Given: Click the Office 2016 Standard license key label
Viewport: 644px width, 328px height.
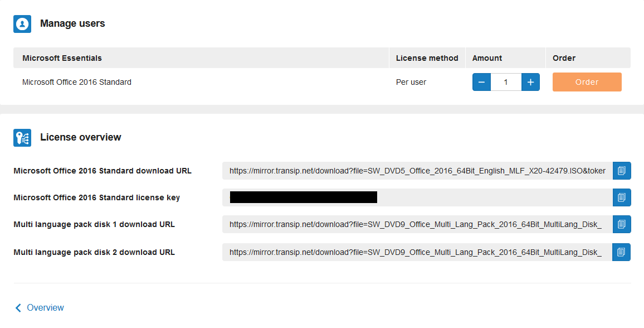Looking at the screenshot, I should pyautogui.click(x=97, y=197).
